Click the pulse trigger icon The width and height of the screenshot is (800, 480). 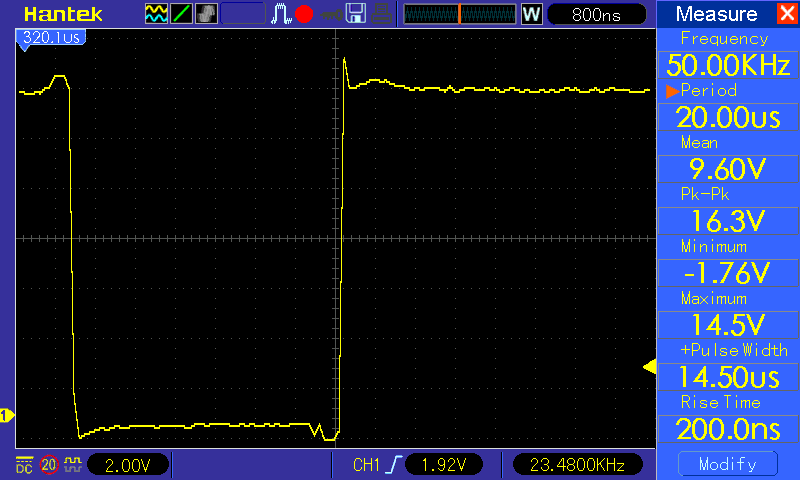(x=281, y=14)
